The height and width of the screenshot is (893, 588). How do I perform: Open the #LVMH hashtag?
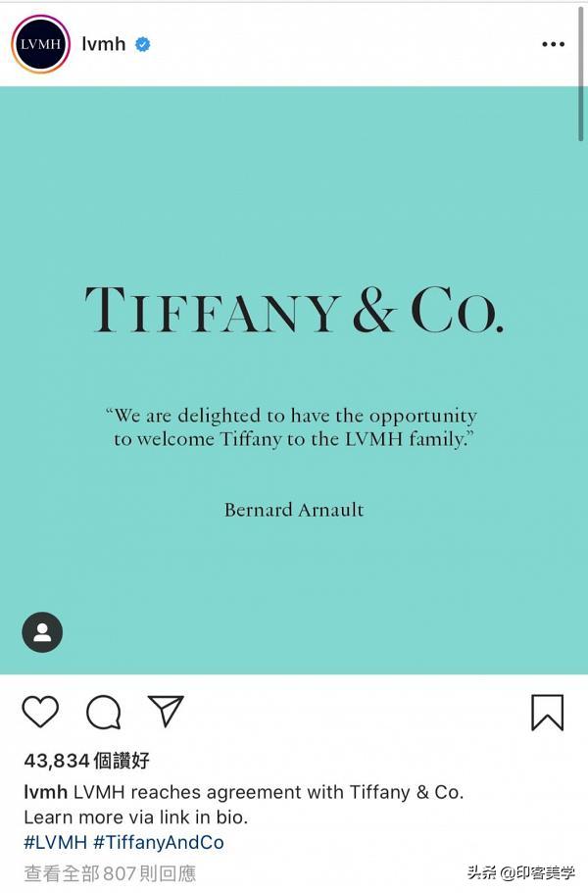55,842
